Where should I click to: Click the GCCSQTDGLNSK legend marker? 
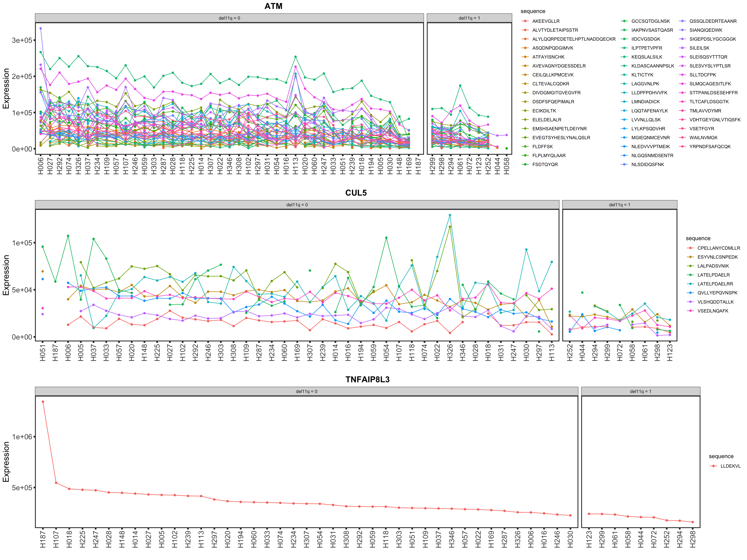coord(624,21)
